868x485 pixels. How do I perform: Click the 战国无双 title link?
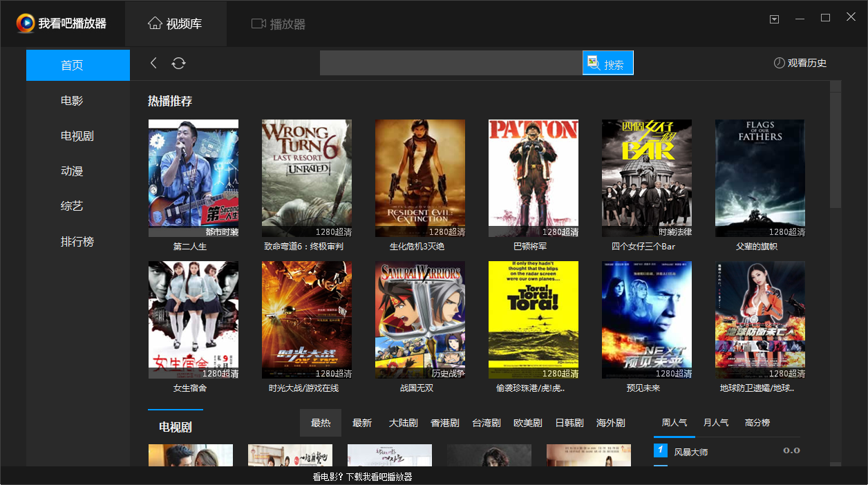[417, 388]
